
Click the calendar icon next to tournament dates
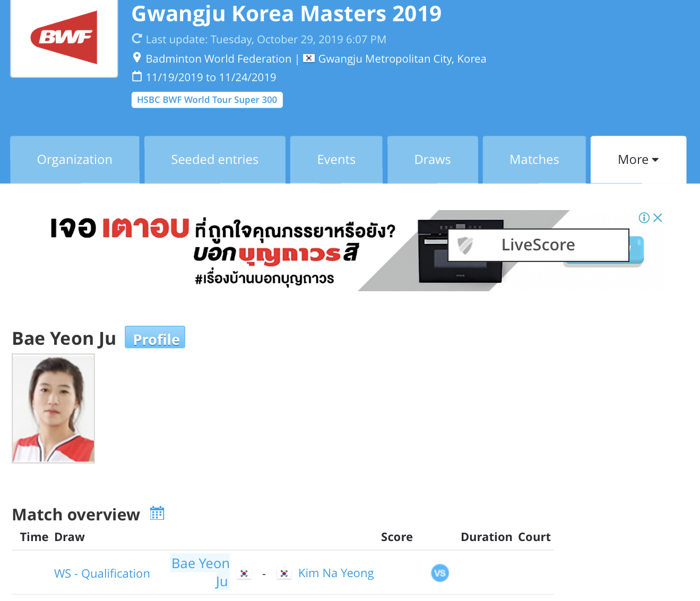click(x=137, y=76)
